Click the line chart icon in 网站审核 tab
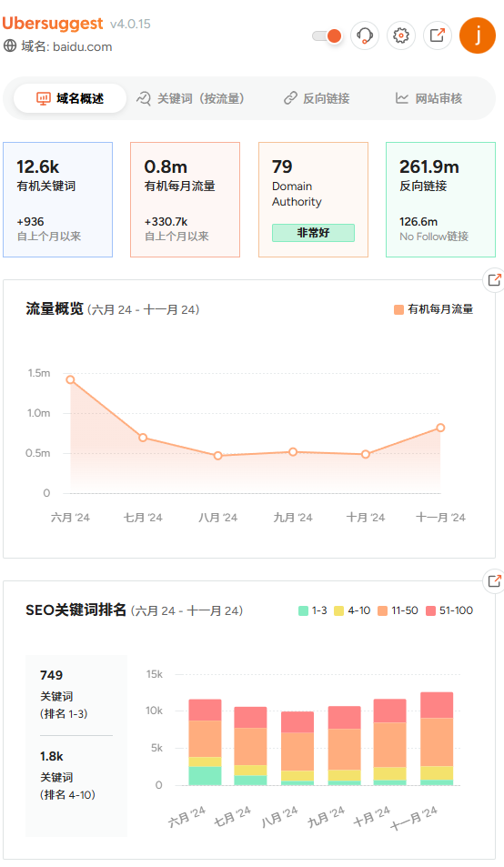This screenshot has width=504, height=867. click(402, 98)
